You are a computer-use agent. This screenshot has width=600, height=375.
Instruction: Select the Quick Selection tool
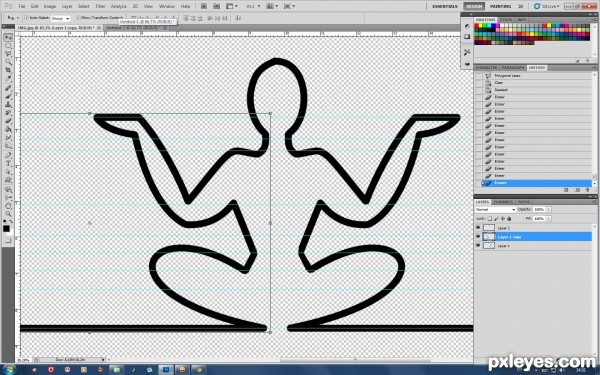click(8, 62)
